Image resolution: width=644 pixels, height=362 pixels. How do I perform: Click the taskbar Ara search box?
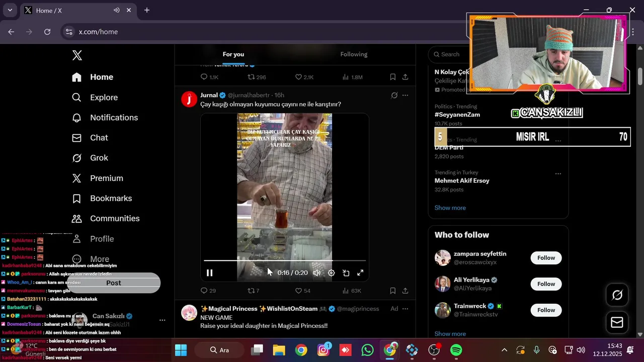tap(220, 350)
